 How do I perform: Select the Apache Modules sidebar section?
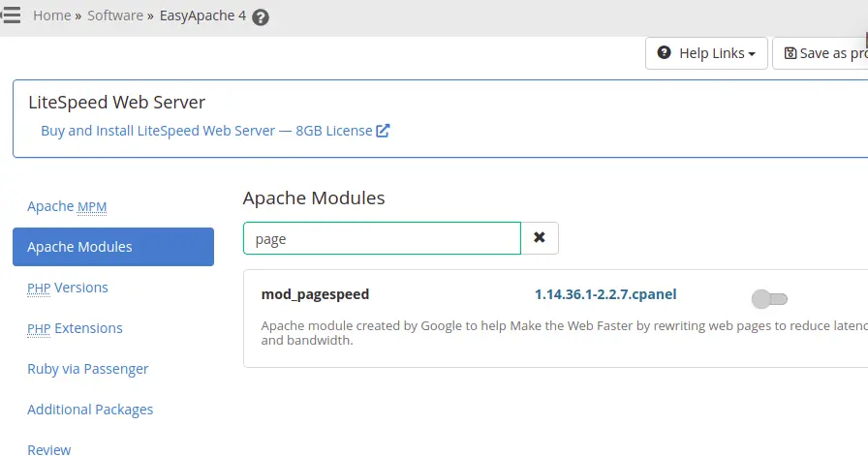(x=113, y=247)
